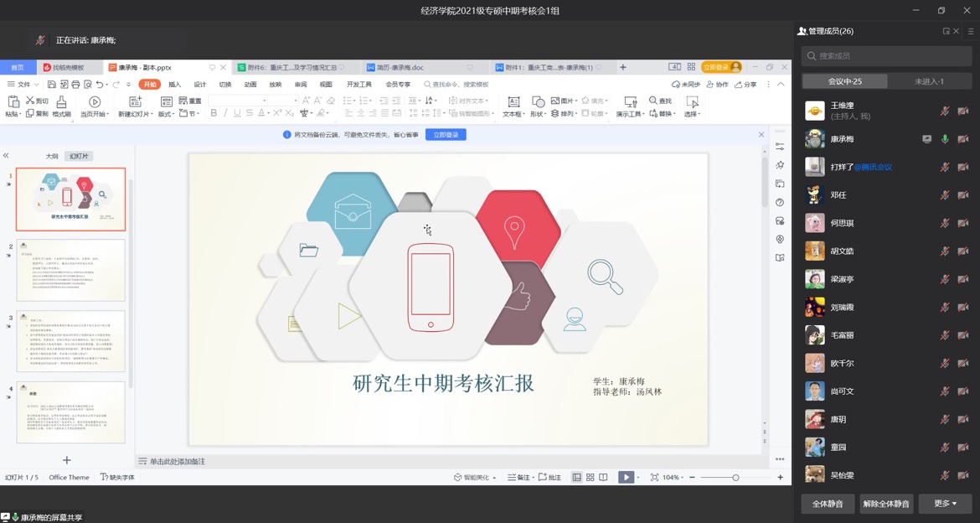Click the Format Painter (格式刷) icon
Screen dimensions: 980x523
pos(61,102)
